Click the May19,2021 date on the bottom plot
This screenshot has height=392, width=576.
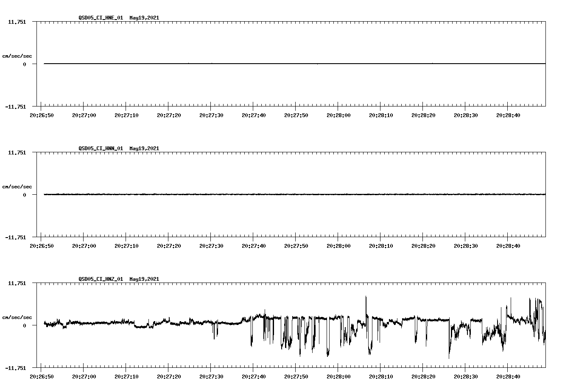pos(144,279)
